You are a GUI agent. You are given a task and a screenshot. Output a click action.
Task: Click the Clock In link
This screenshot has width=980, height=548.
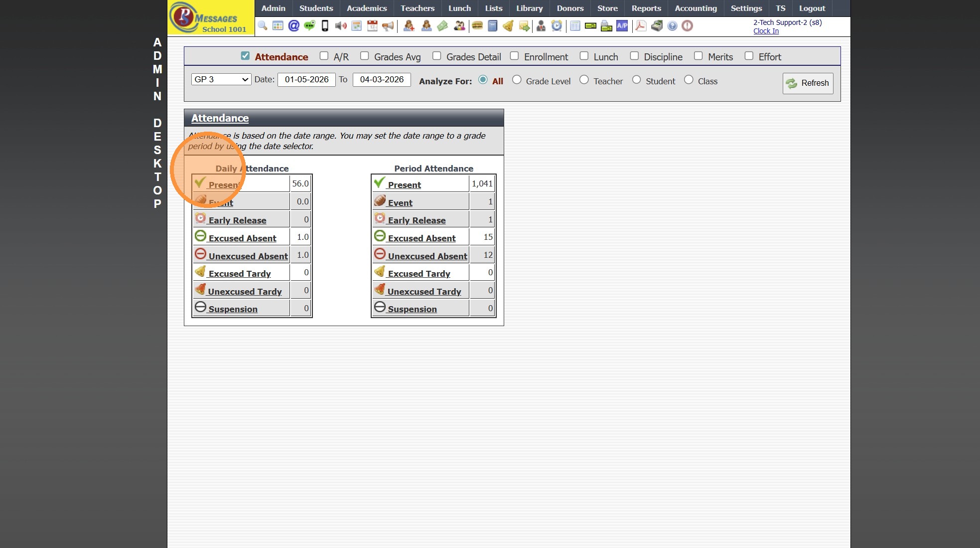tap(766, 31)
